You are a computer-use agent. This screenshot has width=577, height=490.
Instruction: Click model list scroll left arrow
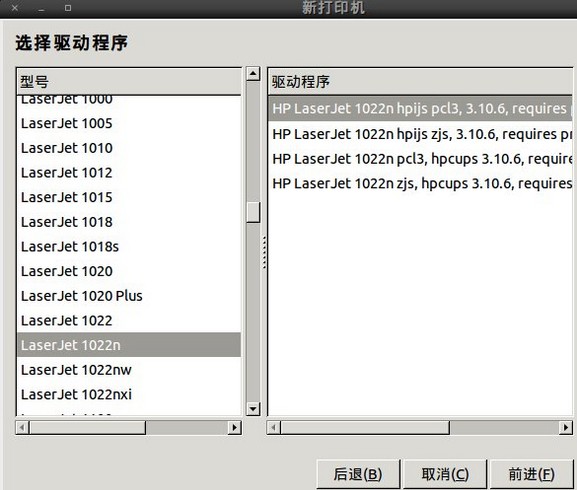pyautogui.click(x=22, y=427)
